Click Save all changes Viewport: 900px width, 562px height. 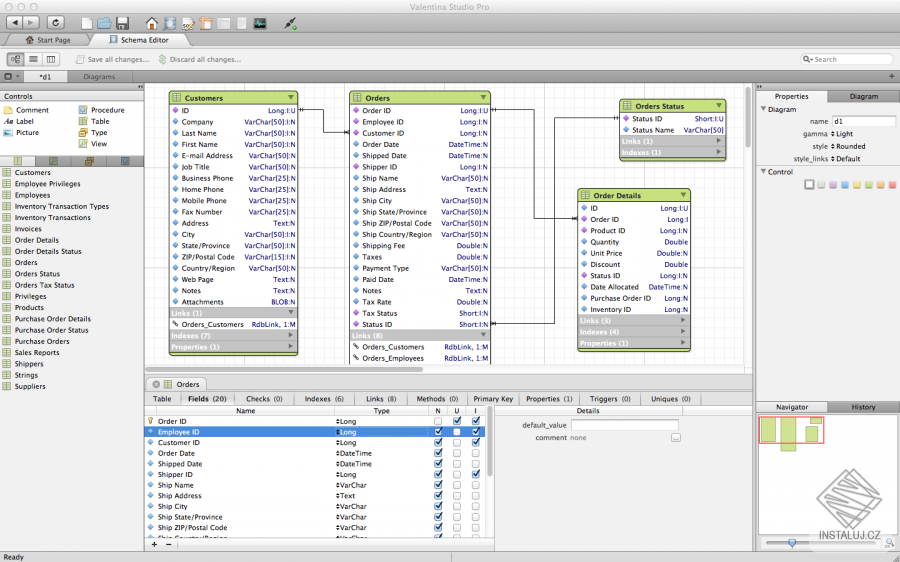click(112, 60)
